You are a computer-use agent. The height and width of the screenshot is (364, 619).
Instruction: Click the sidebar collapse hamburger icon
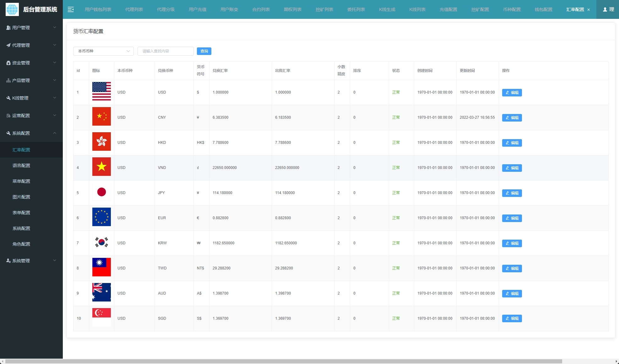pos(71,9)
